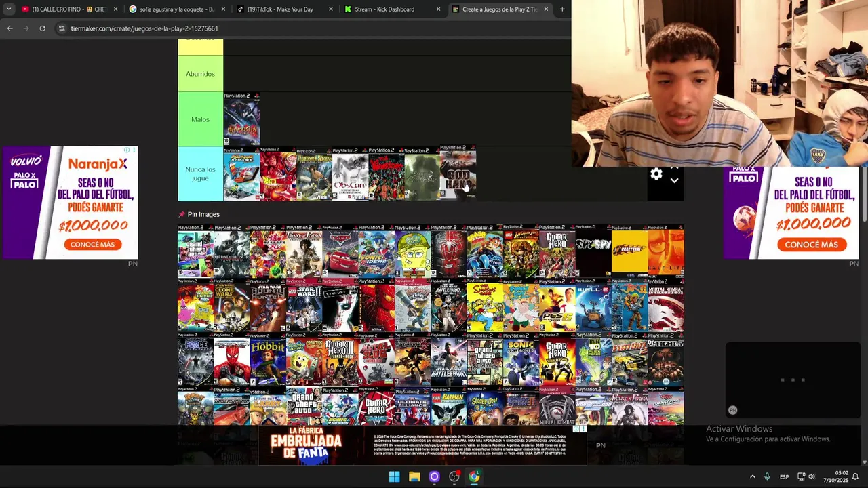
Task: Show hidden system tray icons
Action: click(x=752, y=476)
